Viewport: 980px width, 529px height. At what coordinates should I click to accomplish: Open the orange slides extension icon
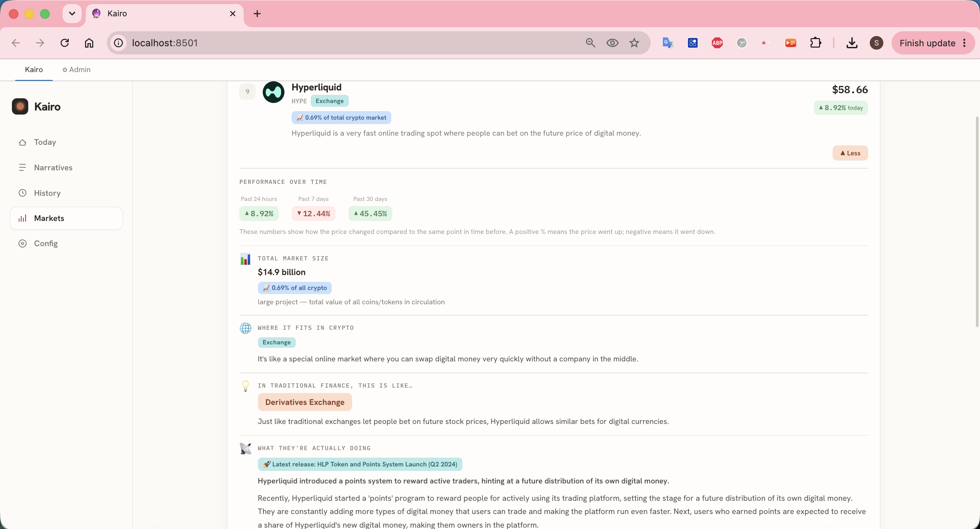click(x=791, y=43)
